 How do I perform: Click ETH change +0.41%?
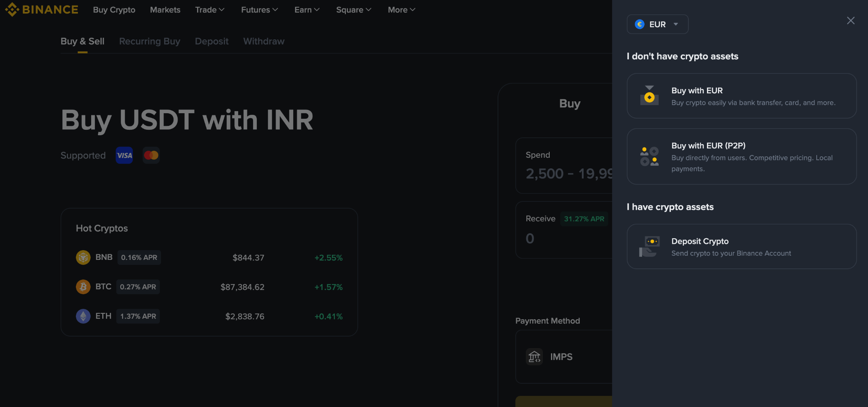[x=328, y=316]
